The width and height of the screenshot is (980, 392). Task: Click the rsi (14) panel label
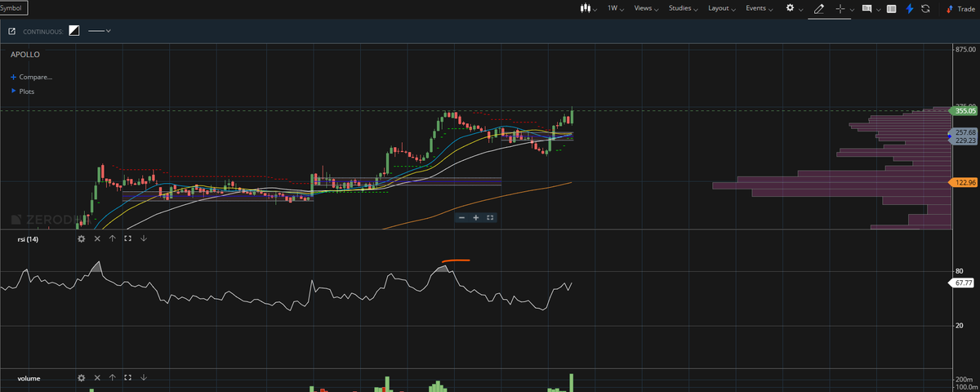[x=28, y=238]
